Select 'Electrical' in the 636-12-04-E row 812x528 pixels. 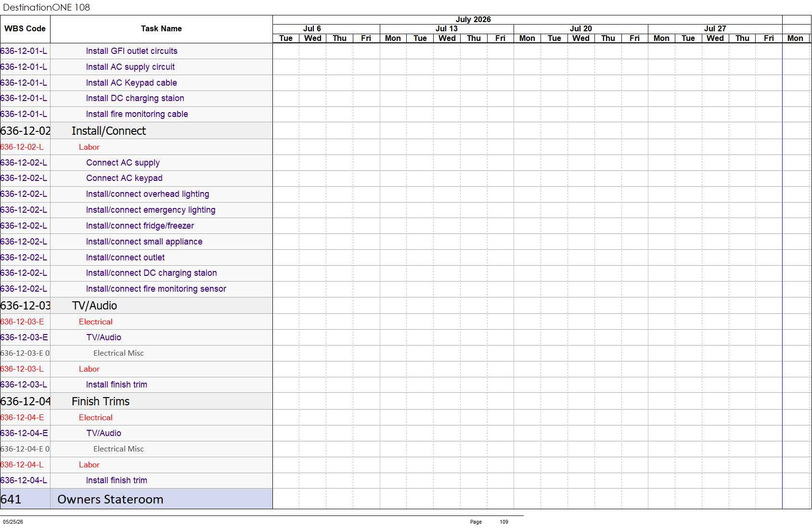96,418
